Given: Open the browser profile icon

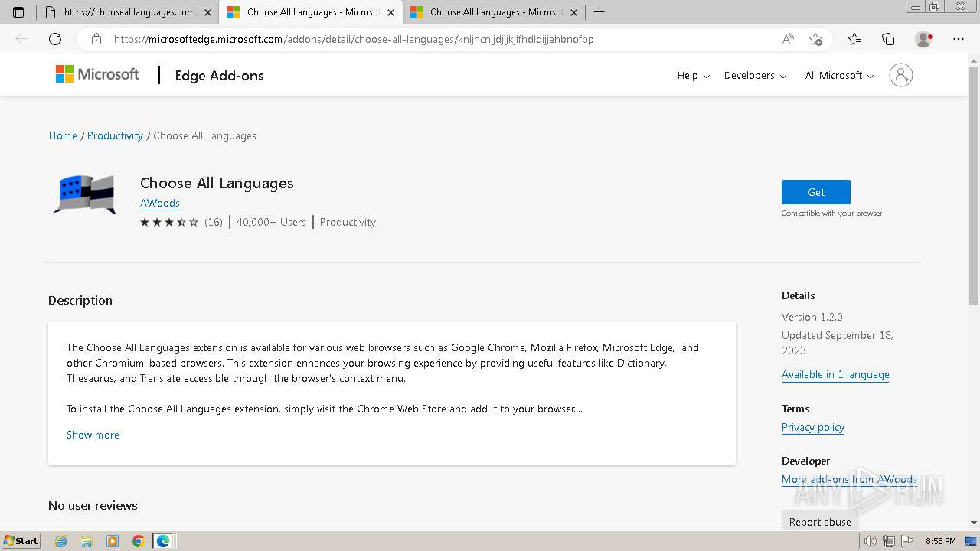Looking at the screenshot, I should coord(923,39).
